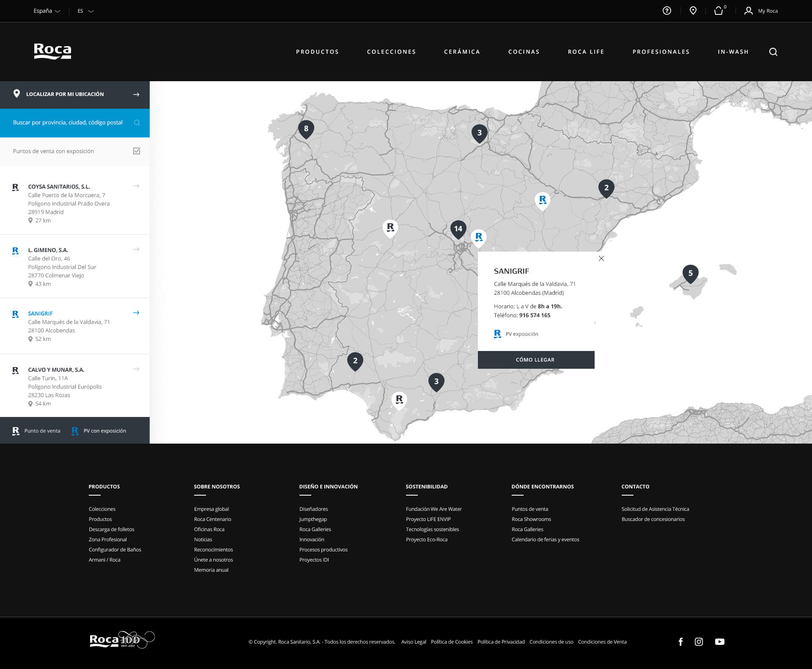This screenshot has height=669, width=812.
Task: Click arrow next to L. GIMENO, S.A.
Action: (x=136, y=250)
